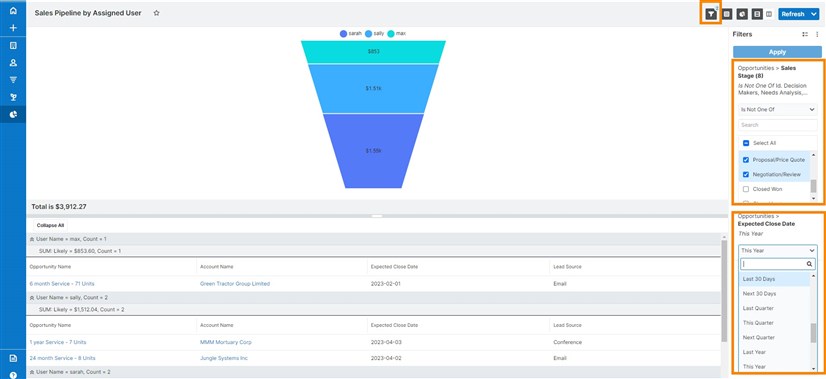The image size is (826, 379).
Task: Open the Contacts person icon in sidebar
Action: coord(13,63)
